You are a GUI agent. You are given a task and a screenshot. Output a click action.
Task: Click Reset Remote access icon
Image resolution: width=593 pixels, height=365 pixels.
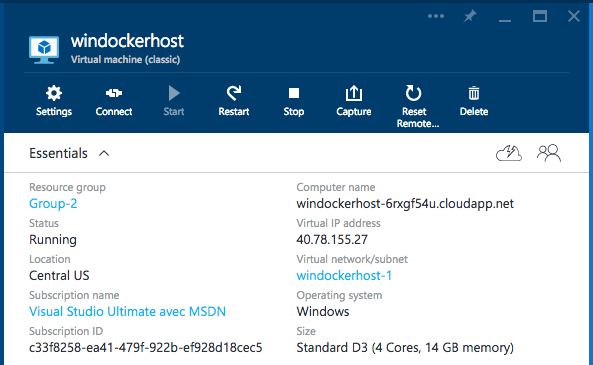(x=413, y=93)
